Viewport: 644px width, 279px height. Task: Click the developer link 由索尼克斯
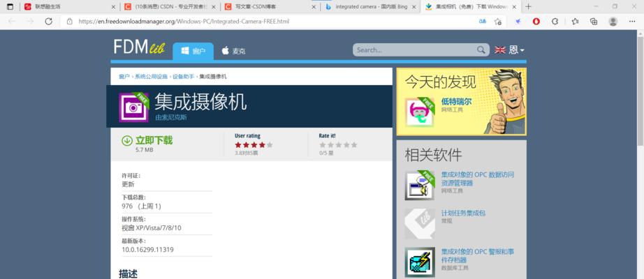171,117
